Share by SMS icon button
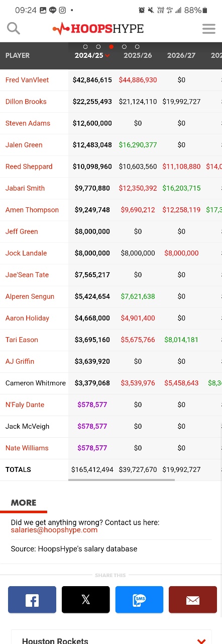This screenshot has width=222, height=644. point(139,600)
